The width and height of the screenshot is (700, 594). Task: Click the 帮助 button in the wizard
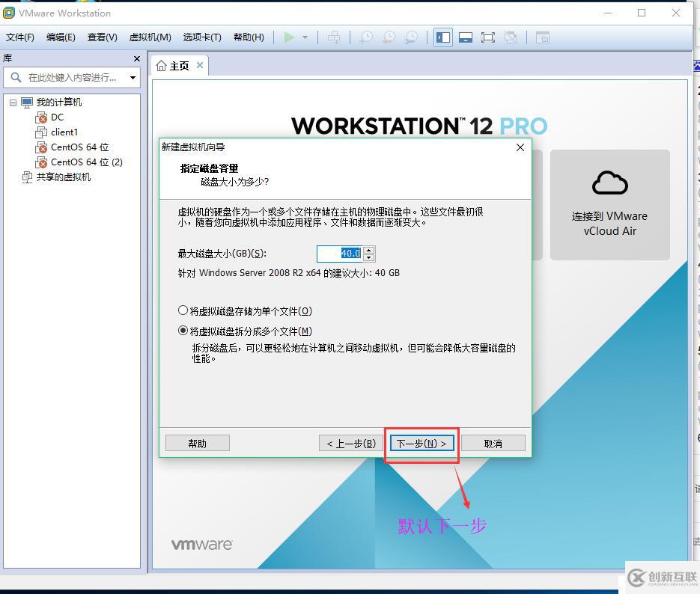(x=198, y=444)
